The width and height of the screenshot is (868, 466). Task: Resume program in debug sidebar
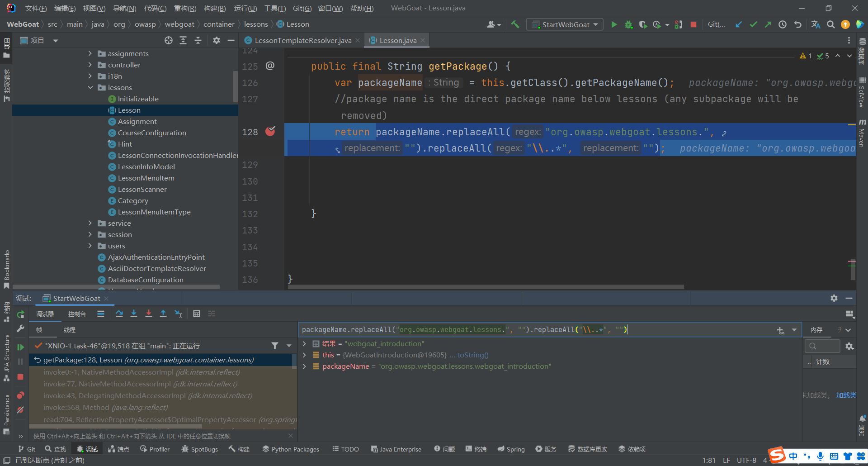click(20, 347)
